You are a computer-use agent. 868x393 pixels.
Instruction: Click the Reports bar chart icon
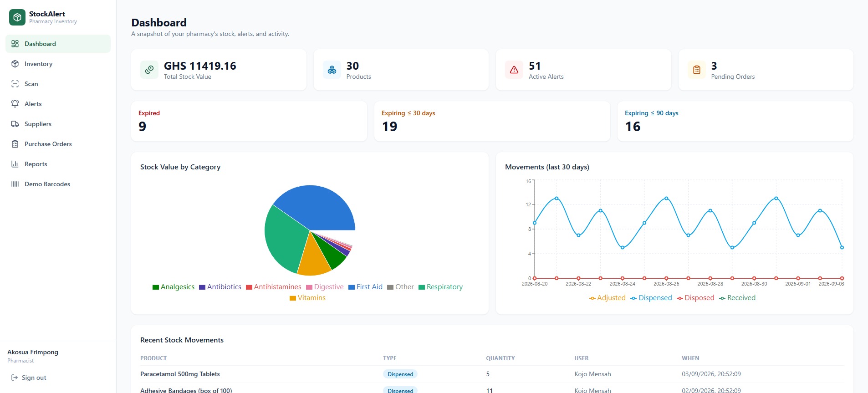pyautogui.click(x=15, y=164)
